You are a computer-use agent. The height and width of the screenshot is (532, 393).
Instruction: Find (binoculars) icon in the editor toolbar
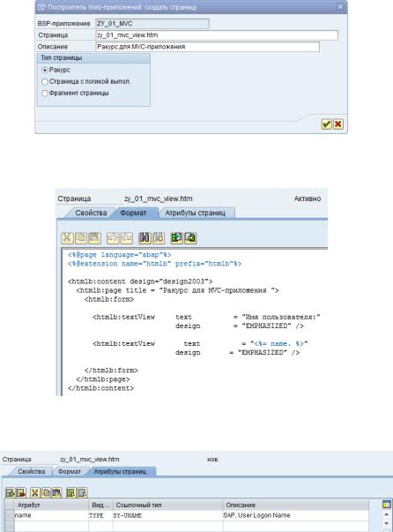pyautogui.click(x=145, y=238)
